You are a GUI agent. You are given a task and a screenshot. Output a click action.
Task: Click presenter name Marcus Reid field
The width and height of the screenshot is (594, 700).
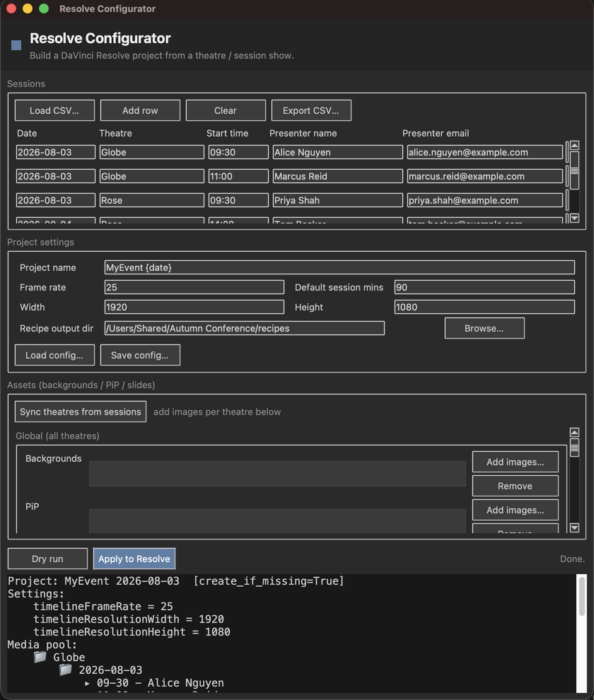(x=337, y=176)
